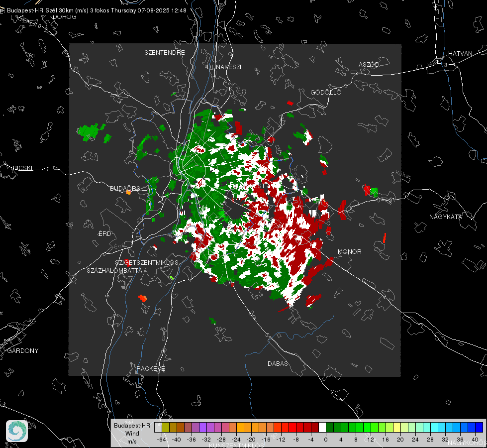Click the DABAS town label

[278, 363]
